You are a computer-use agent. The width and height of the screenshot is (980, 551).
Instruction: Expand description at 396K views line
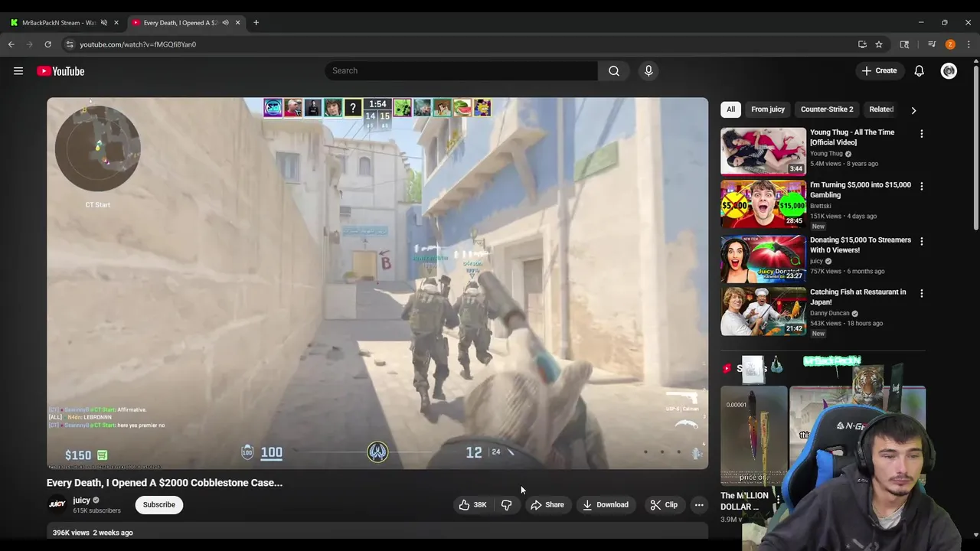click(93, 533)
